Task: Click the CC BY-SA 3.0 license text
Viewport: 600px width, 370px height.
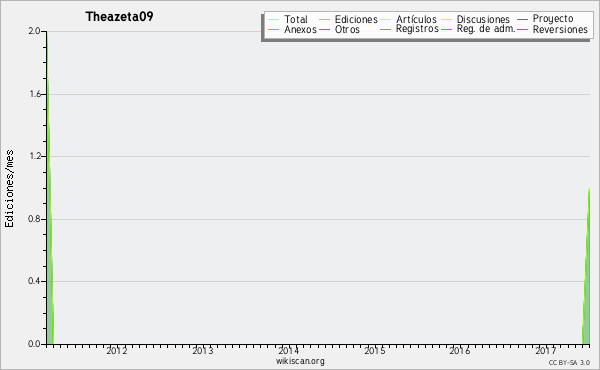Action: 569,362
